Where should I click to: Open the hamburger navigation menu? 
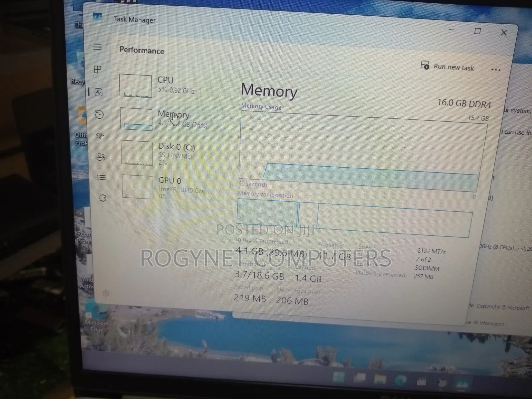(97, 47)
